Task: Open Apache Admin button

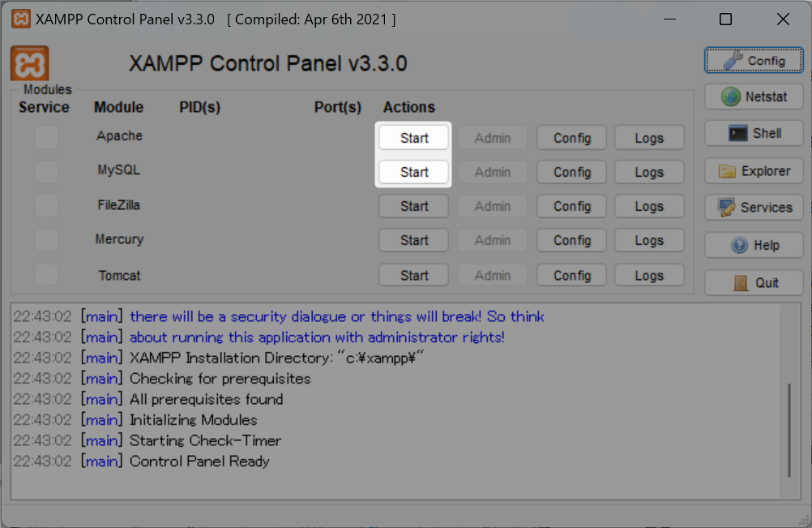Action: [493, 138]
